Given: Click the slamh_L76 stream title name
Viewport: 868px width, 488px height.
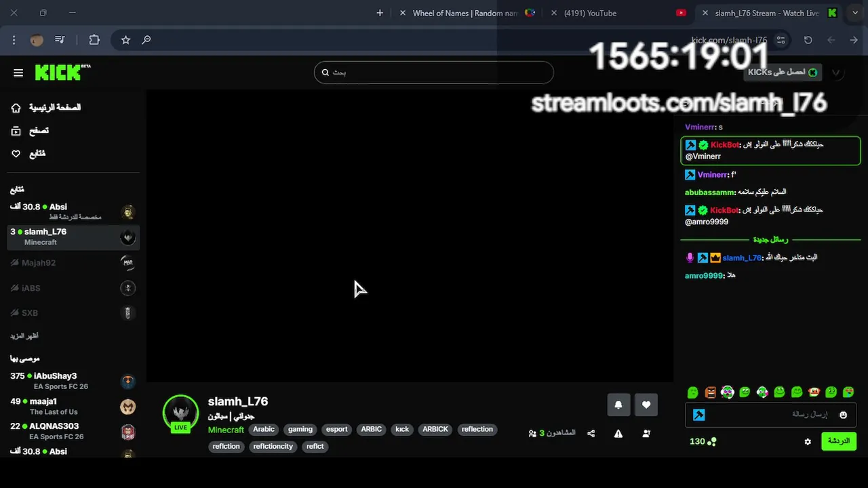Looking at the screenshot, I should tap(238, 401).
